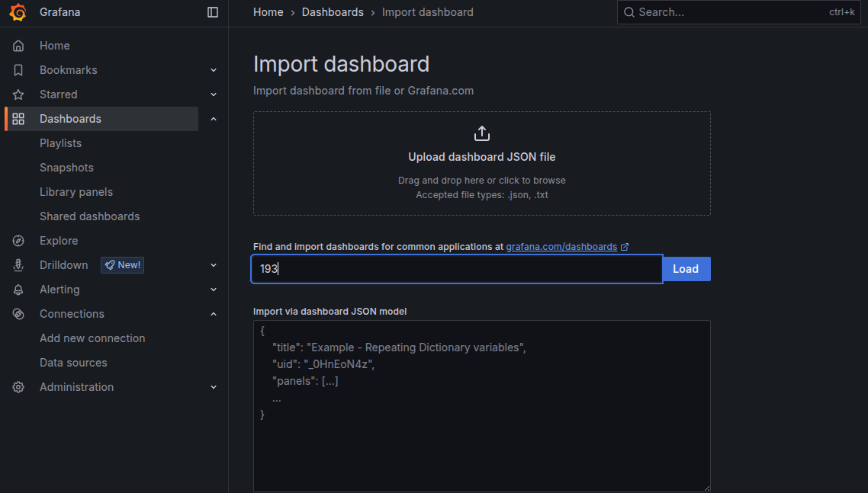Click the Grafana logo icon
The image size is (868, 493).
(x=18, y=12)
